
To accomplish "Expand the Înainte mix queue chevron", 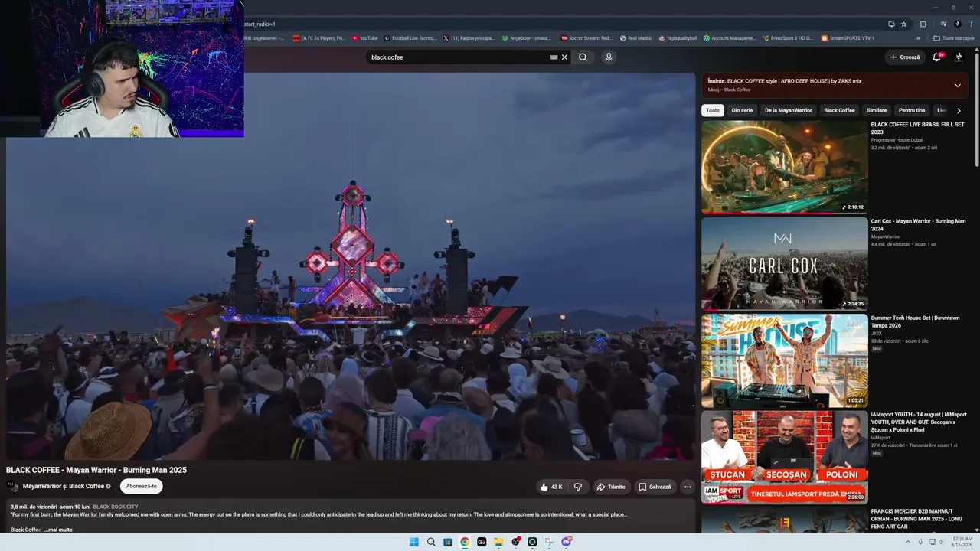I will pos(957,85).
